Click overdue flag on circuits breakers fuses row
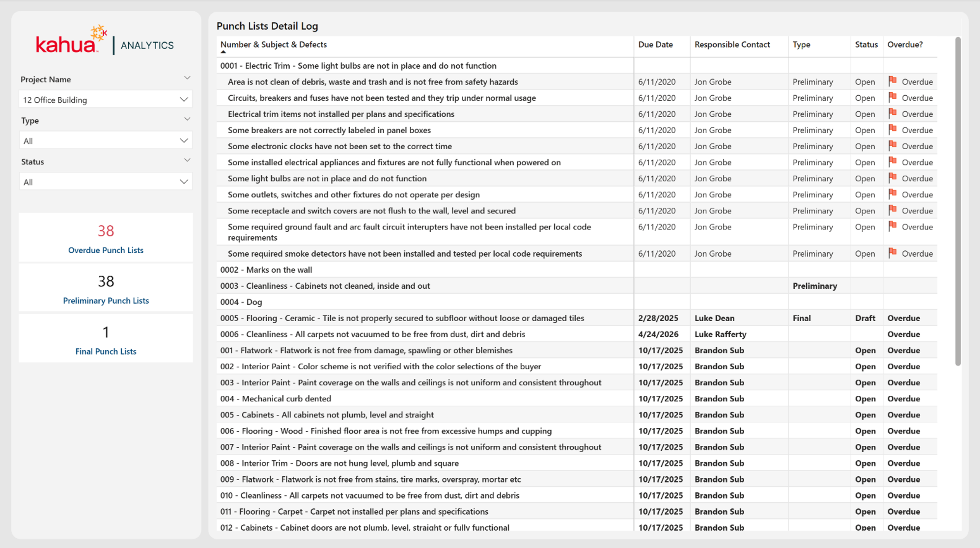Viewport: 980px width, 548px height. tap(892, 97)
